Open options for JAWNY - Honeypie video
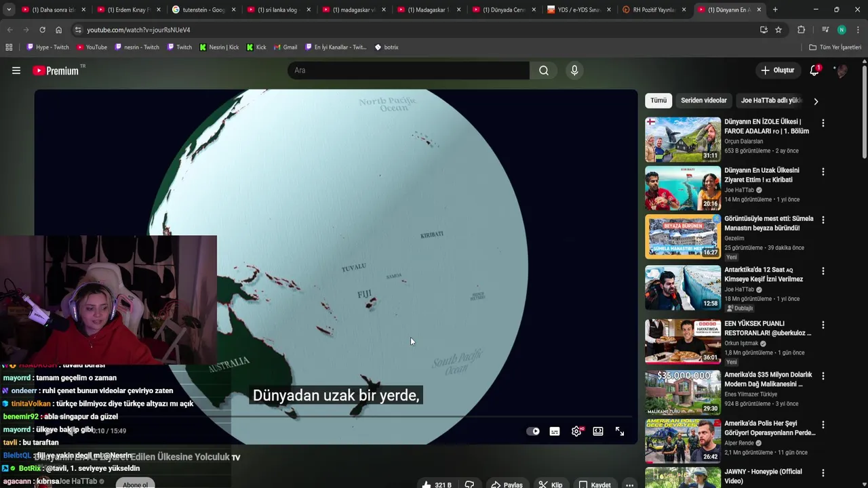 pos(823,473)
